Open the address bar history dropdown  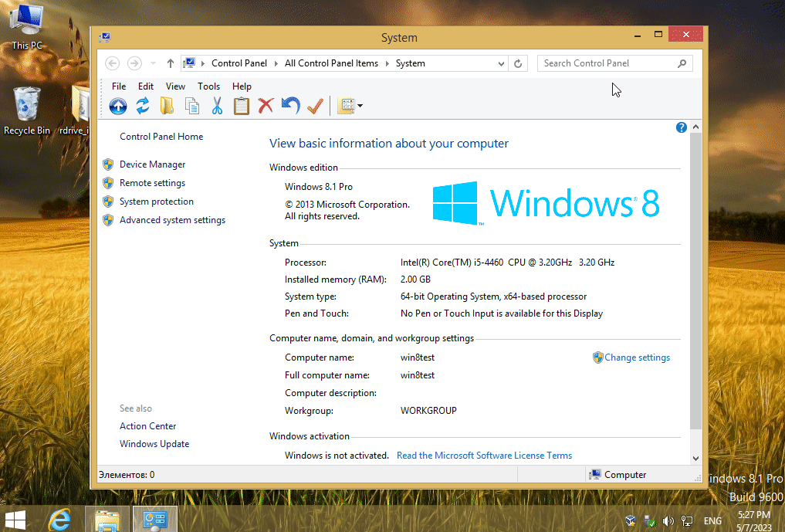pyautogui.click(x=501, y=63)
